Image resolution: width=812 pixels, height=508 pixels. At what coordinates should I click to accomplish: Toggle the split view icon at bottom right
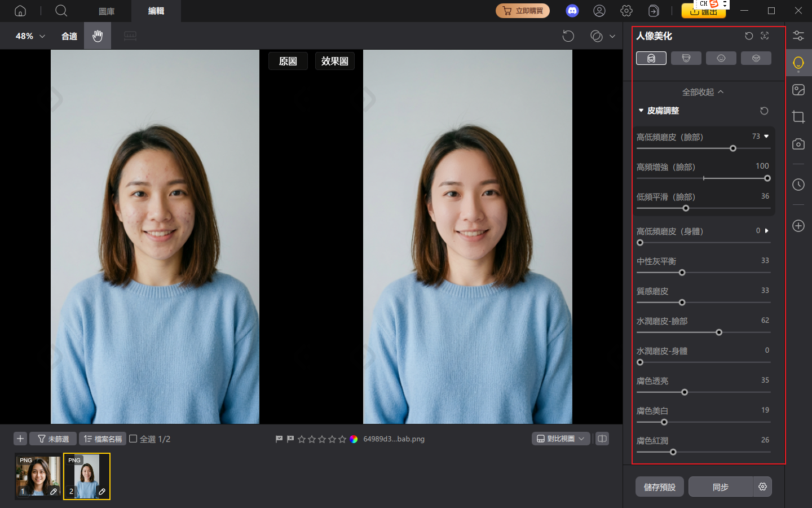point(602,439)
